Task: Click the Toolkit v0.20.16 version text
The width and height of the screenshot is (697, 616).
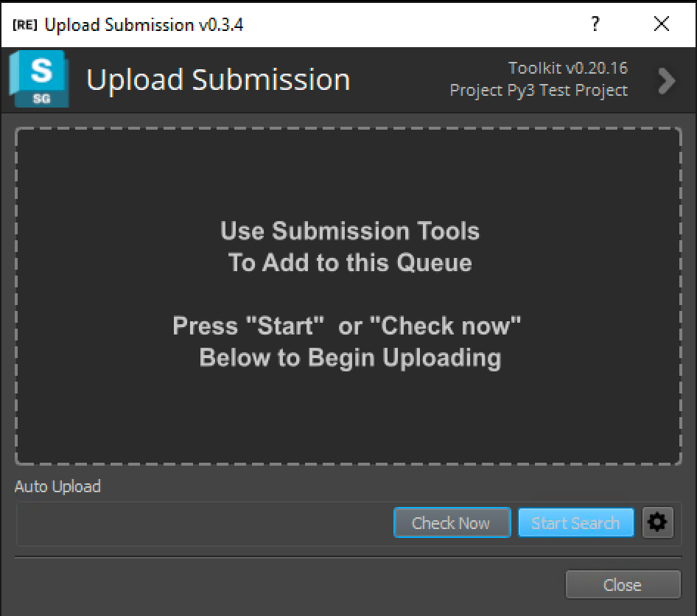Action: pyautogui.click(x=567, y=68)
